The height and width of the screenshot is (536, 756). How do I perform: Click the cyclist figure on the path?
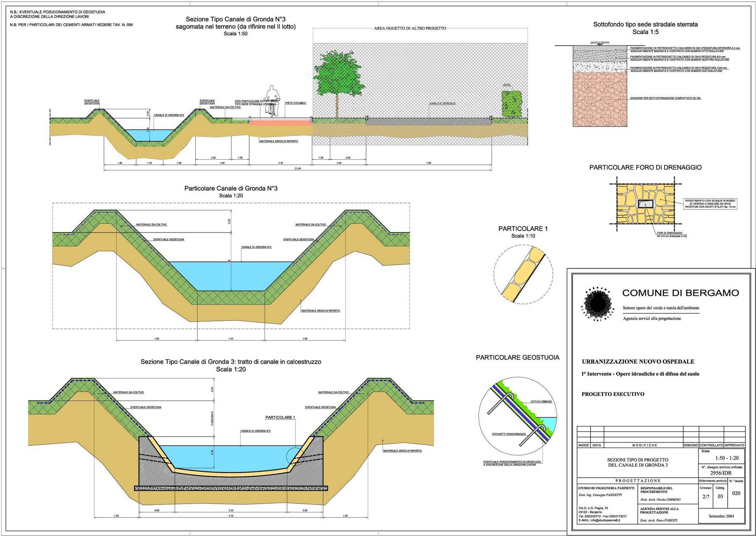click(x=272, y=100)
